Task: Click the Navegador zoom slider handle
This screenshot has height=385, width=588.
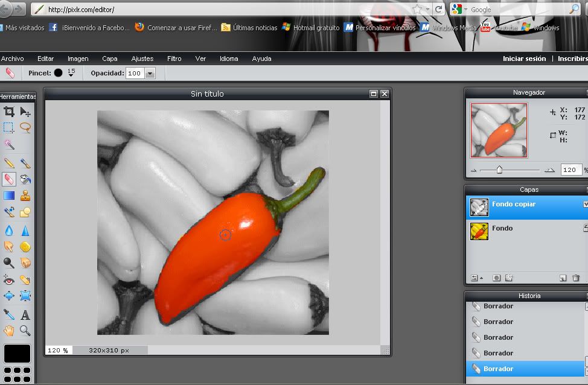Action: [499, 170]
